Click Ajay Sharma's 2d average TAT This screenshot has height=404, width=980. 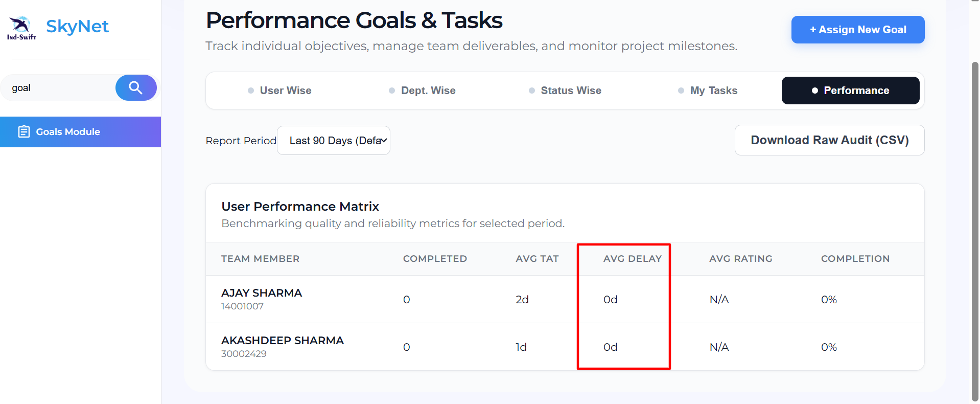click(x=522, y=300)
